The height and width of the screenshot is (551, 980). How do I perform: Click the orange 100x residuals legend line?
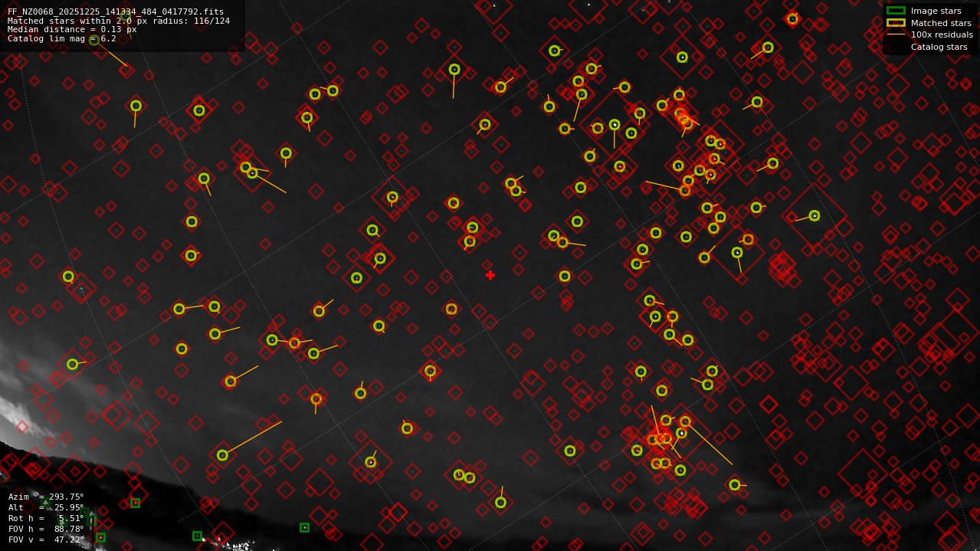(x=896, y=34)
